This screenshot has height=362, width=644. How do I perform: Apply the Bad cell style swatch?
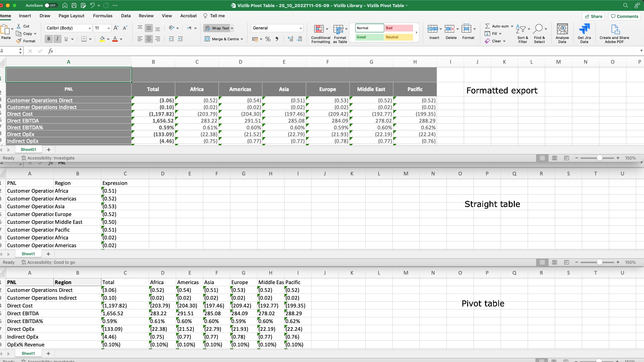pos(399,28)
